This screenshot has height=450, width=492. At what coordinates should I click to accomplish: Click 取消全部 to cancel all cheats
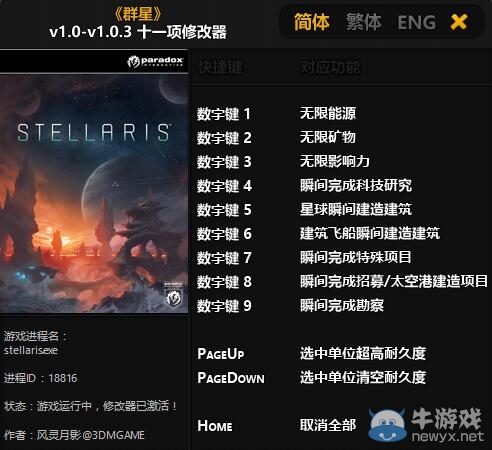tap(328, 425)
